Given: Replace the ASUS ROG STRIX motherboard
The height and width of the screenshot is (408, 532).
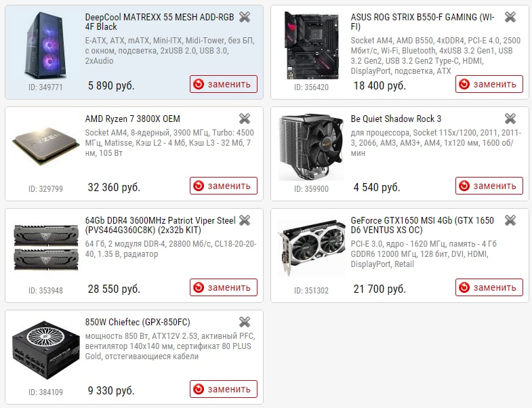Looking at the screenshot, I should pos(489,84).
